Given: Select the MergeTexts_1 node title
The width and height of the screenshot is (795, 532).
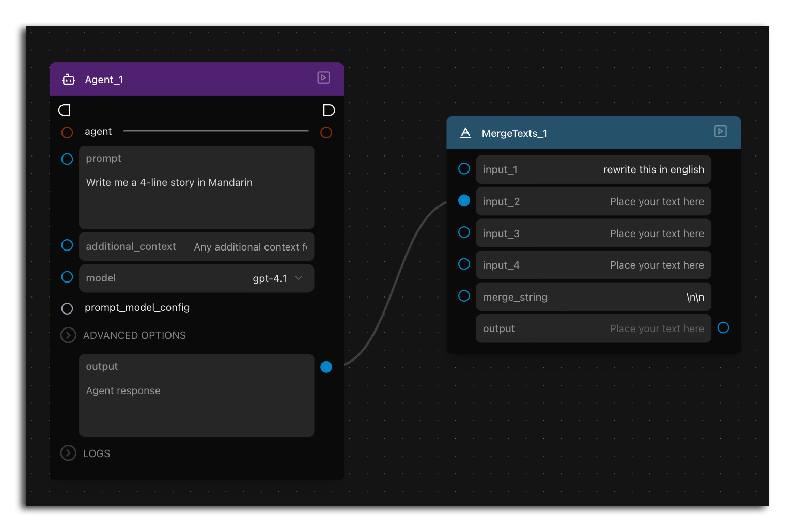Looking at the screenshot, I should pos(514,133).
